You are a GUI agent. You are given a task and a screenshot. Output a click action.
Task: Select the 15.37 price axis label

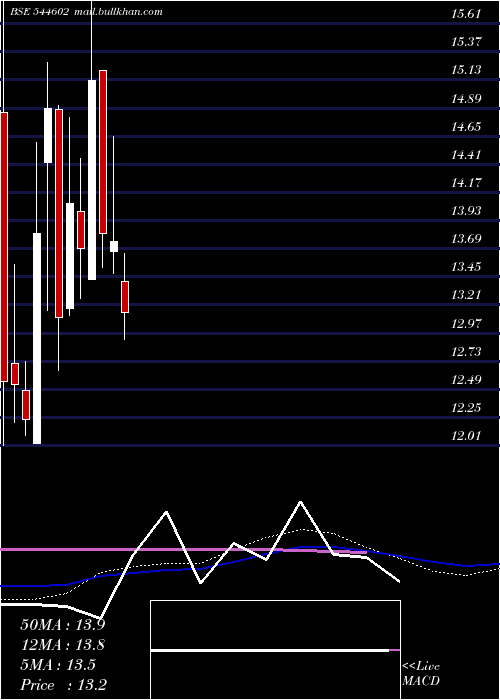point(466,42)
